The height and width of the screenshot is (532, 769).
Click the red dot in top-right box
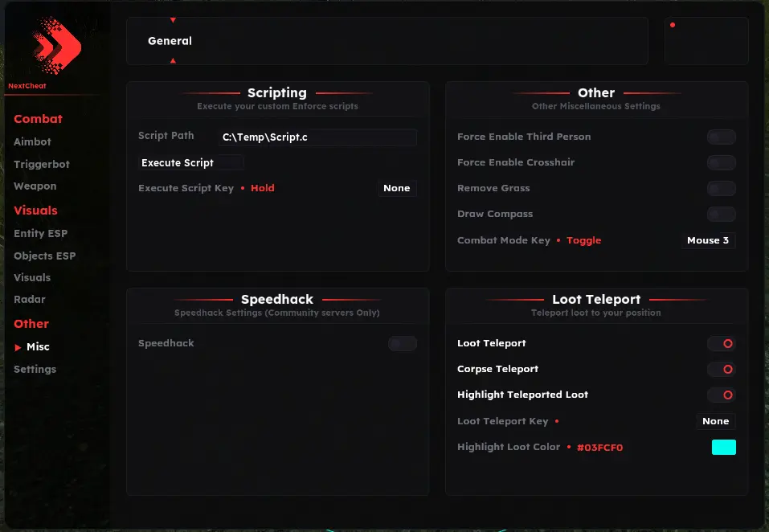click(x=673, y=25)
